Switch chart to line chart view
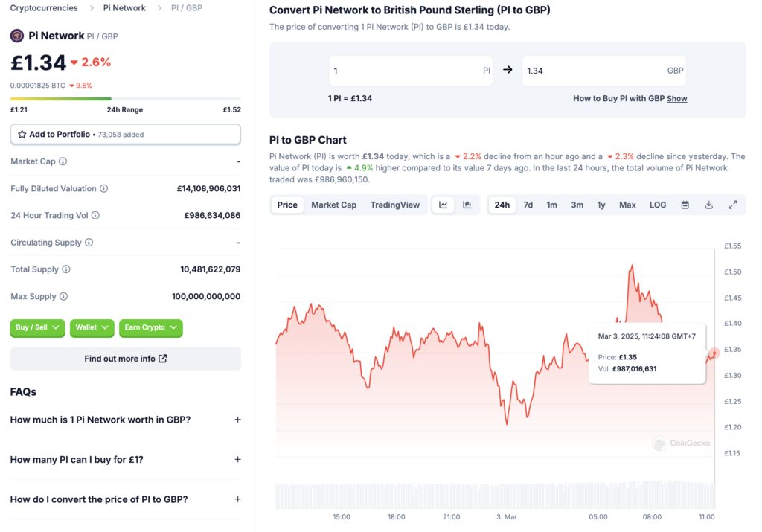The image size is (762, 532). pyautogui.click(x=444, y=205)
